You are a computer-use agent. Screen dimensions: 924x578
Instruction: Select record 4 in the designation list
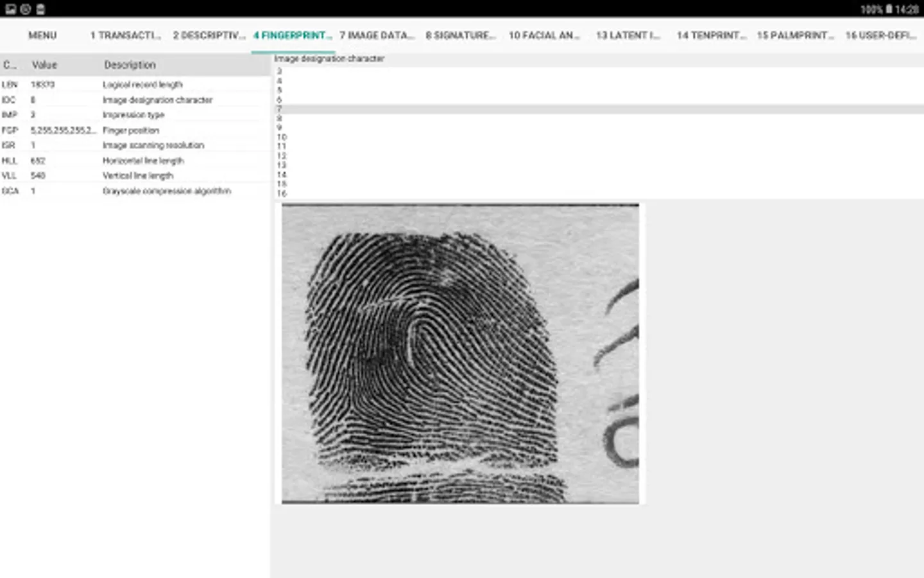coord(599,81)
